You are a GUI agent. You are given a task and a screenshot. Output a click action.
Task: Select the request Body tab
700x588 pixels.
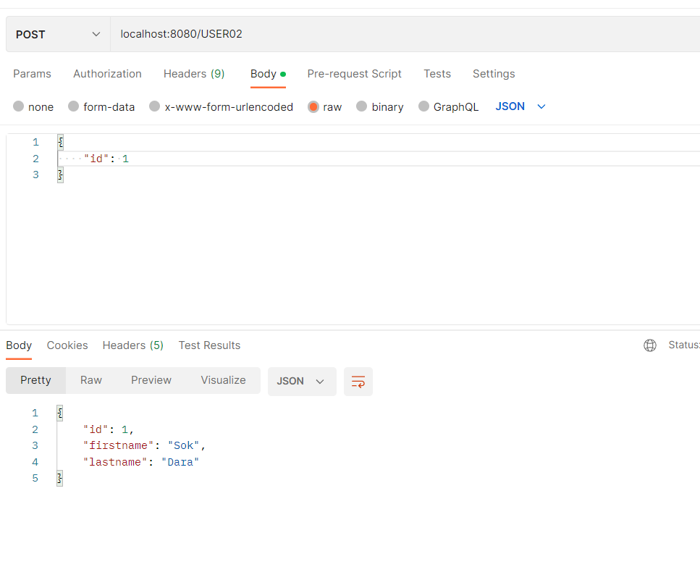coord(268,74)
